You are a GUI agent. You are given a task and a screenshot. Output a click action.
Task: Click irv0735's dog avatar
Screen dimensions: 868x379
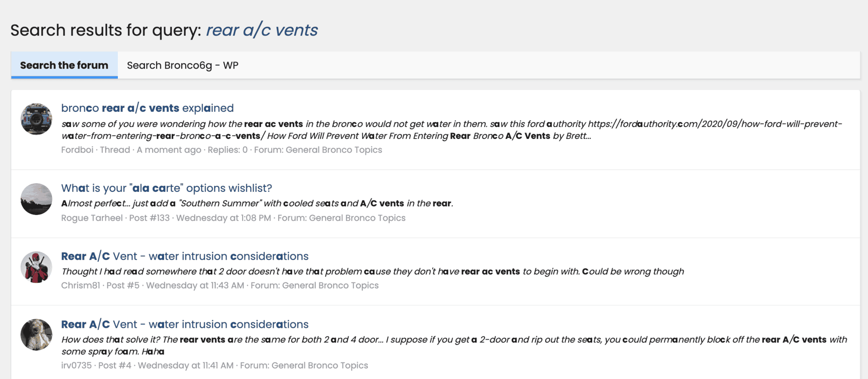point(36,335)
